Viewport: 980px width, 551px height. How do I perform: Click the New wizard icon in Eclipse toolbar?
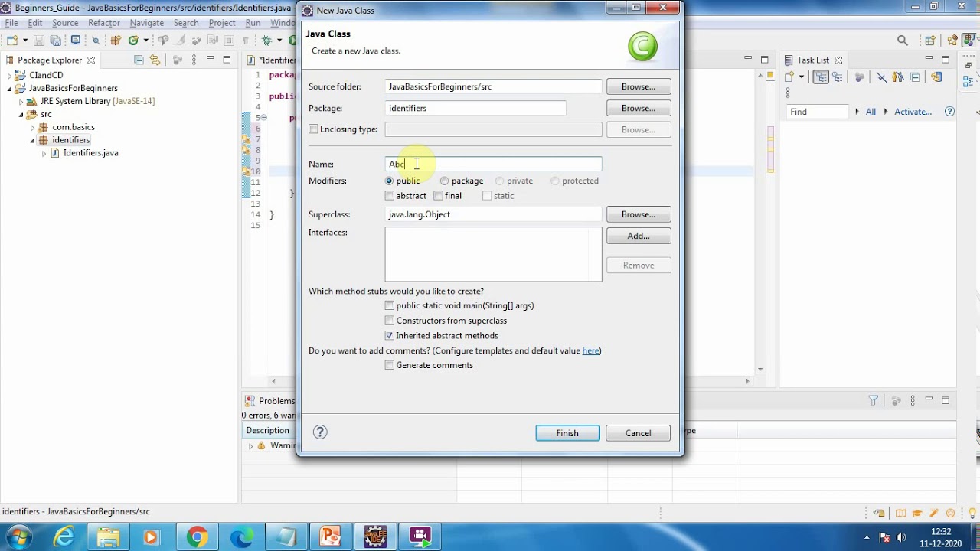[x=12, y=41]
